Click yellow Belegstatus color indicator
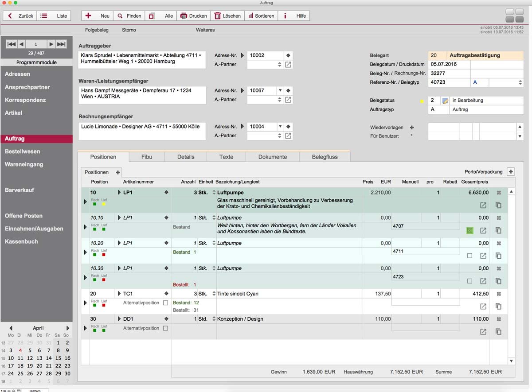The image size is (532, 392). [x=422, y=101]
